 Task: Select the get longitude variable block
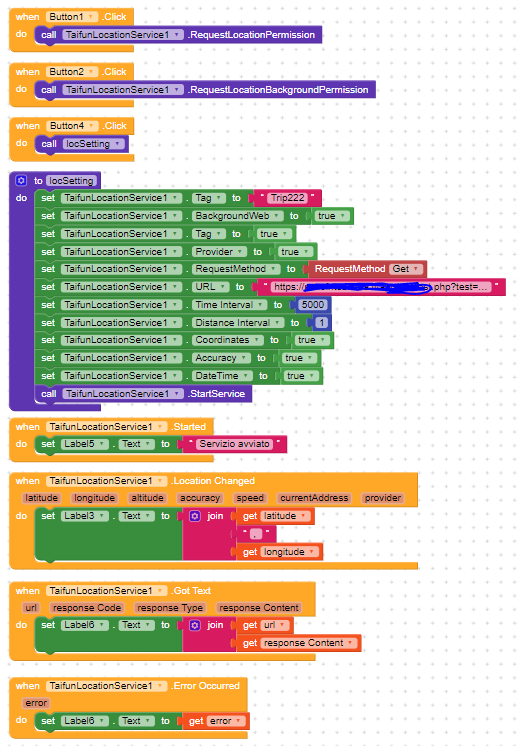pyautogui.click(x=279, y=552)
